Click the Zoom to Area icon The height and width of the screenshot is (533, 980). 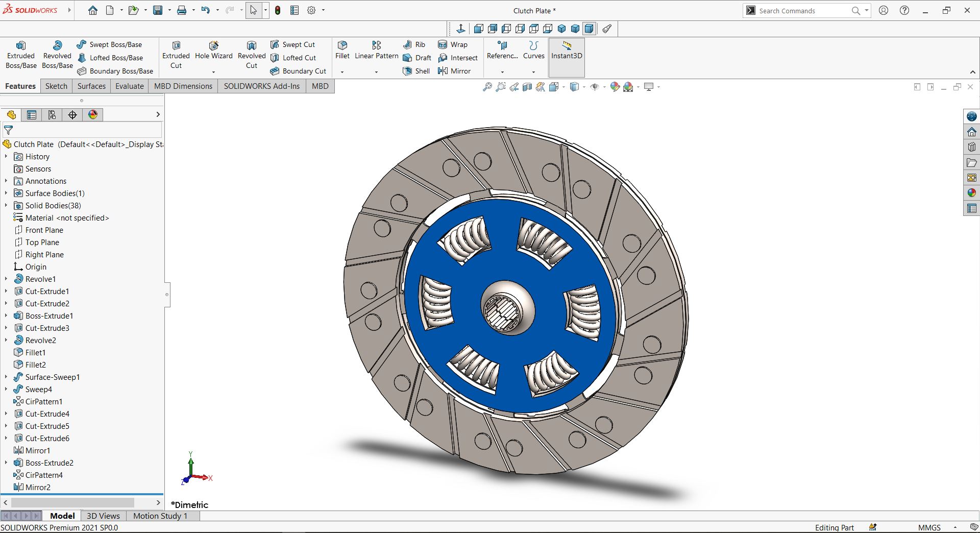pyautogui.click(x=501, y=87)
